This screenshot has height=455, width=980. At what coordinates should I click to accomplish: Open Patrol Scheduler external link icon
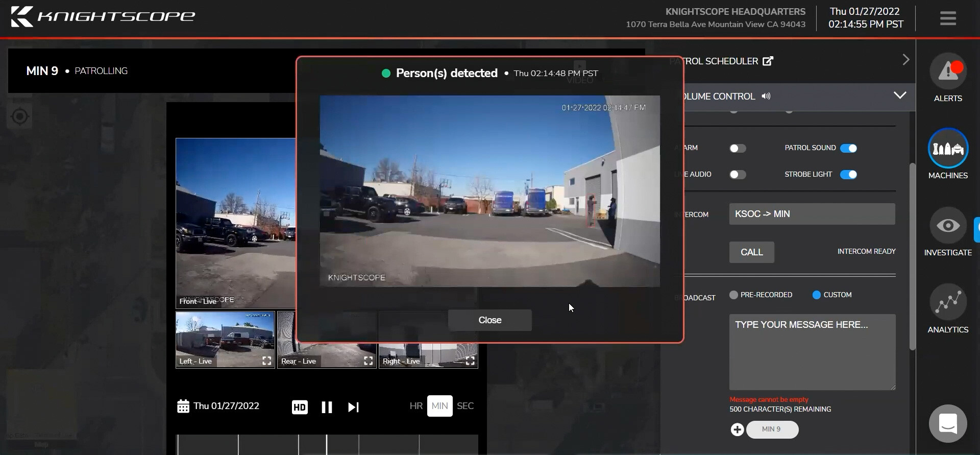pyautogui.click(x=768, y=61)
